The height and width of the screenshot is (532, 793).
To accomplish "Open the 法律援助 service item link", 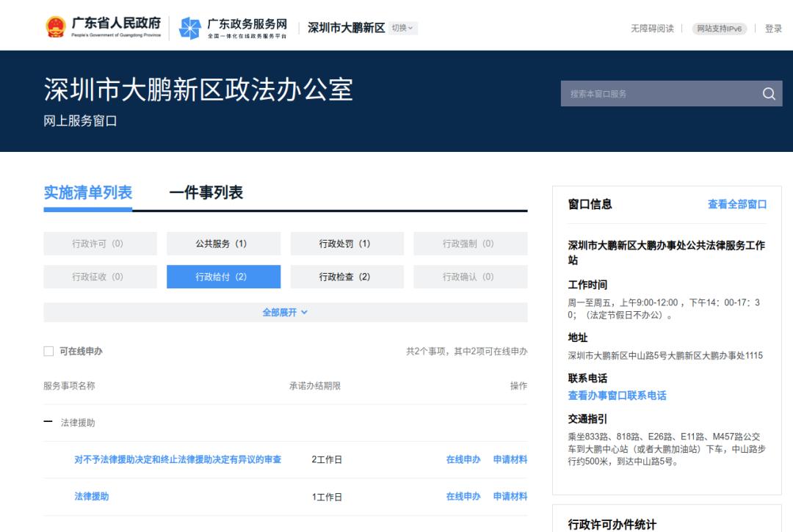I will tap(92, 497).
